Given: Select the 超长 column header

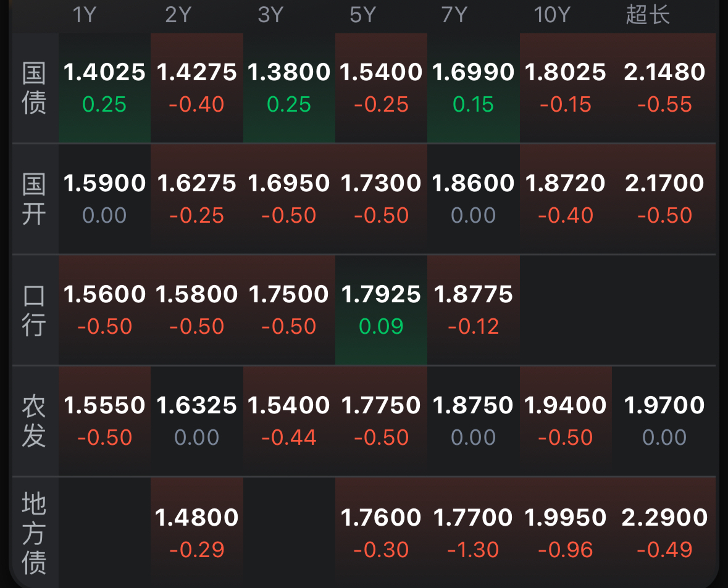Looking at the screenshot, I should click(648, 15).
